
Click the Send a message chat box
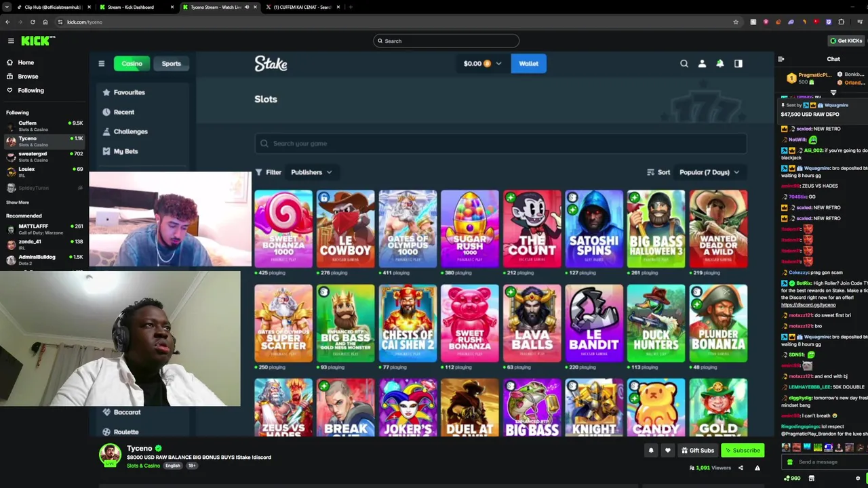824,462
